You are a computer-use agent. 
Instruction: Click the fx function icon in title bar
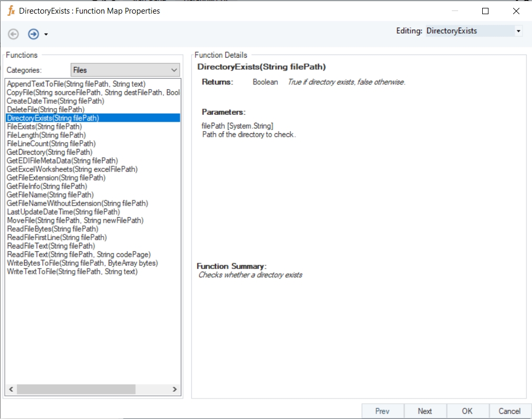click(x=11, y=11)
